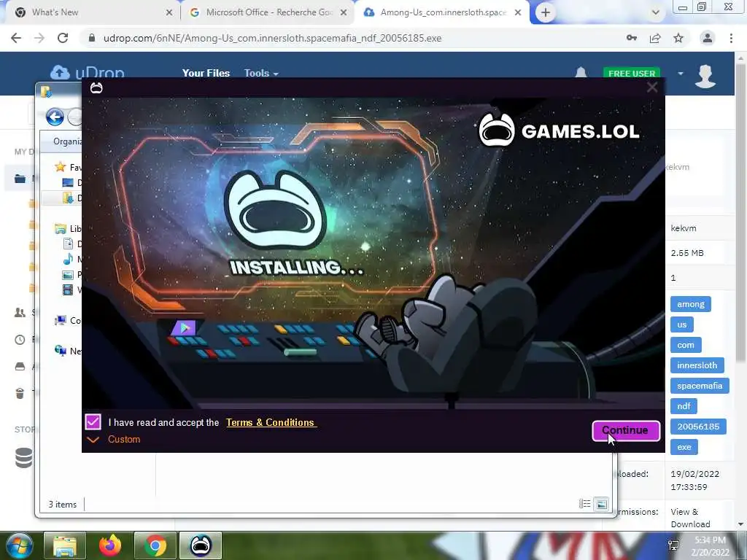Open the uDrop account dropdown arrow
Image resolution: width=747 pixels, height=560 pixels.
681,74
